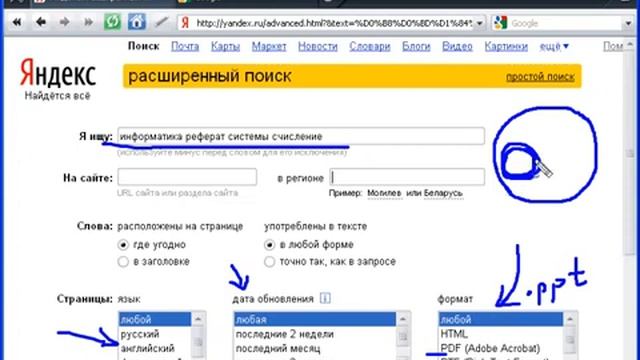Open the Блоги link
Image resolution: width=640 pixels, height=360 pixels.
416,47
